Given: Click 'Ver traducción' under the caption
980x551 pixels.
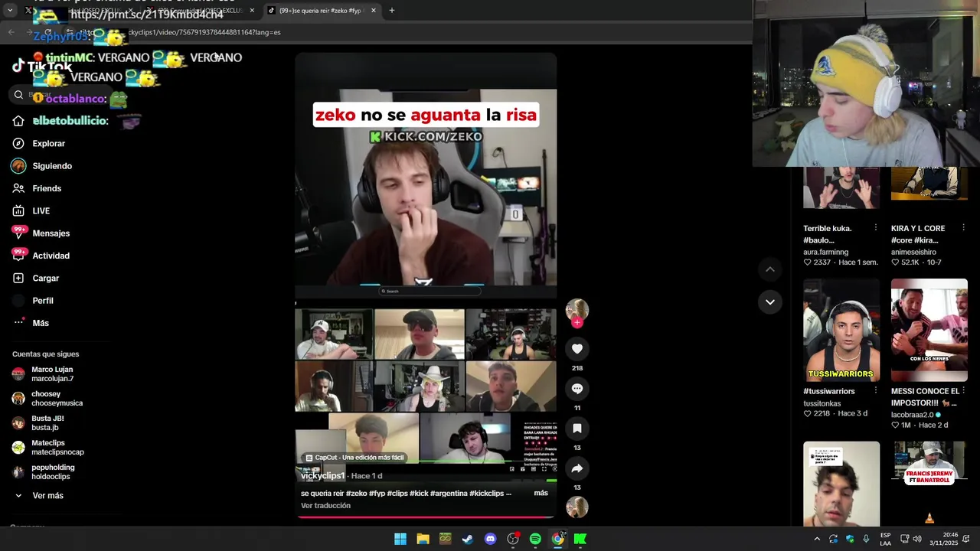Looking at the screenshot, I should 325,506.
